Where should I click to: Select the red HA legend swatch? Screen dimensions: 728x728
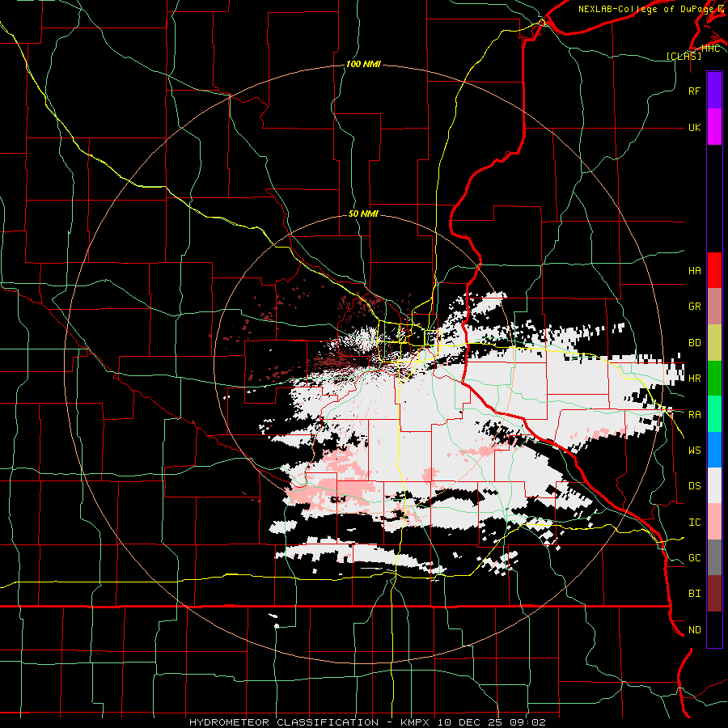(714, 270)
